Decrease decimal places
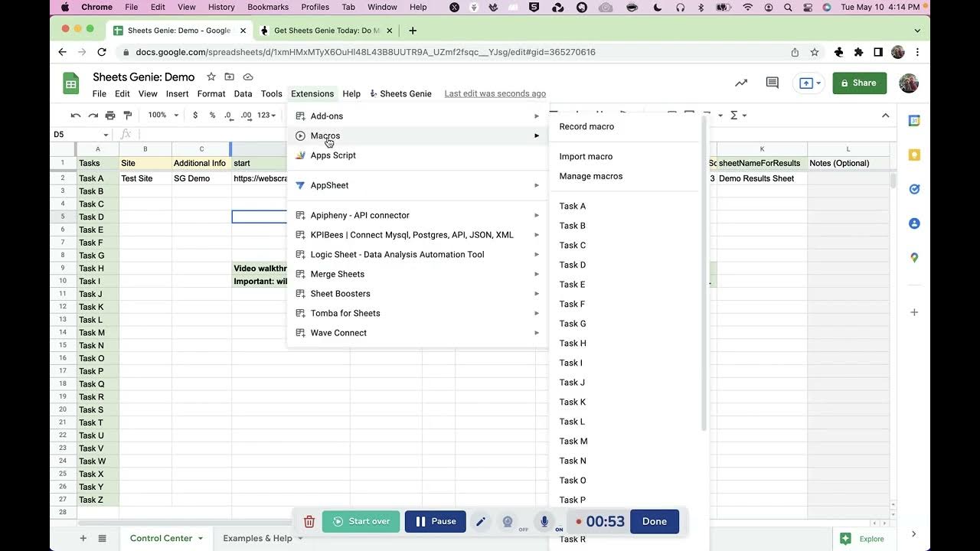This screenshot has width=980, height=551. (228, 116)
